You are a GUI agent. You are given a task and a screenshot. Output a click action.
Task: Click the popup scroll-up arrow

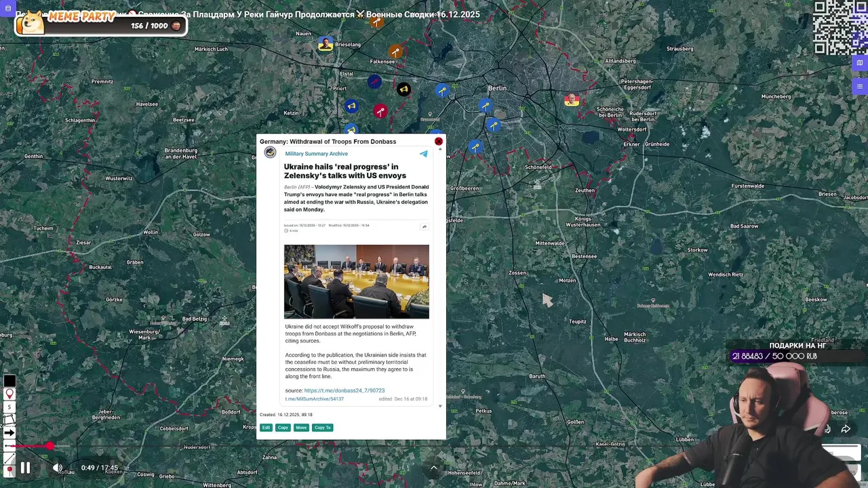click(440, 149)
